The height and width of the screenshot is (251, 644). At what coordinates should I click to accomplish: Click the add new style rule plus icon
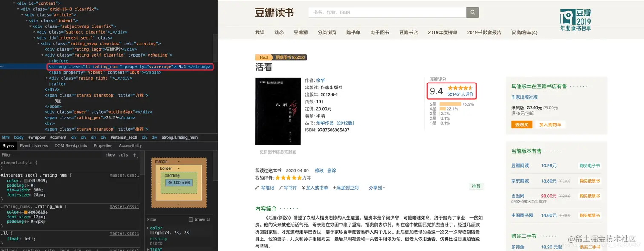(x=135, y=155)
